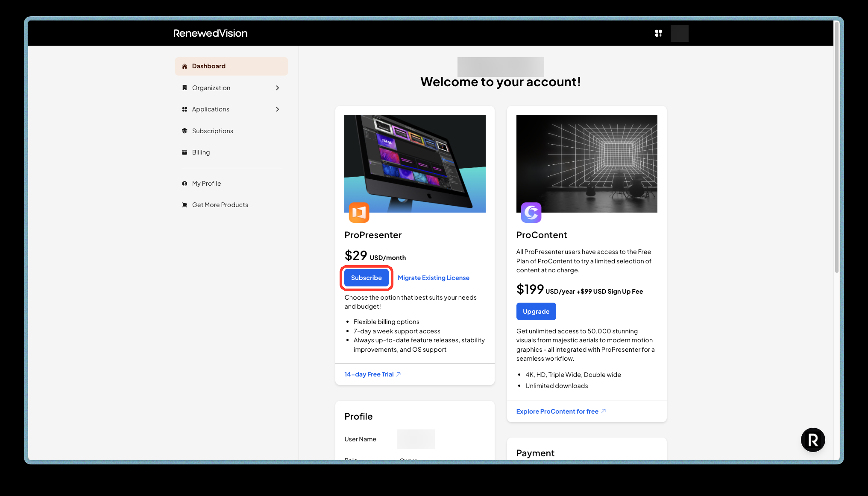Open the round R help chat button
The width and height of the screenshot is (868, 496).
coord(813,440)
